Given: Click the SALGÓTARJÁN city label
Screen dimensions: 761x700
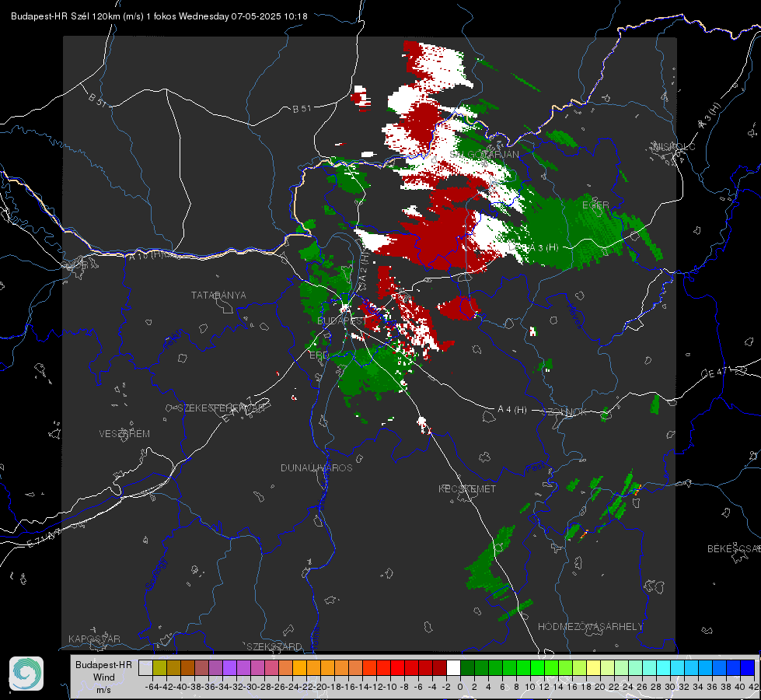Looking at the screenshot, I should [x=483, y=155].
